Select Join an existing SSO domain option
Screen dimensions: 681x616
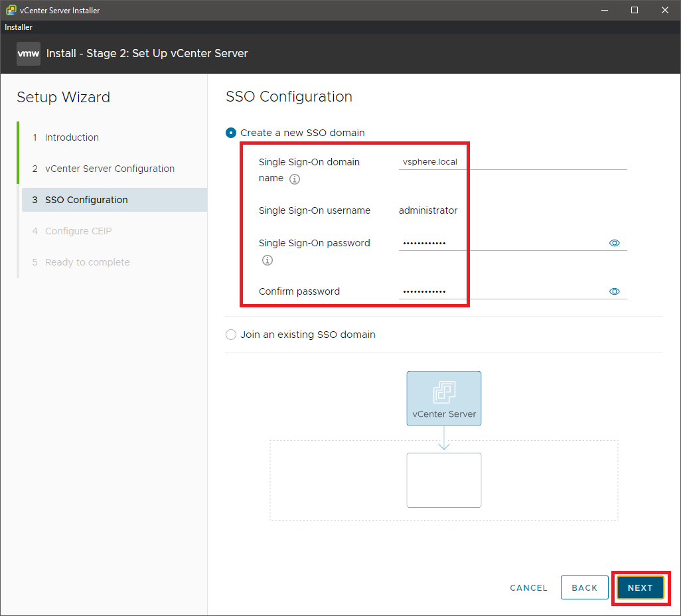(231, 335)
